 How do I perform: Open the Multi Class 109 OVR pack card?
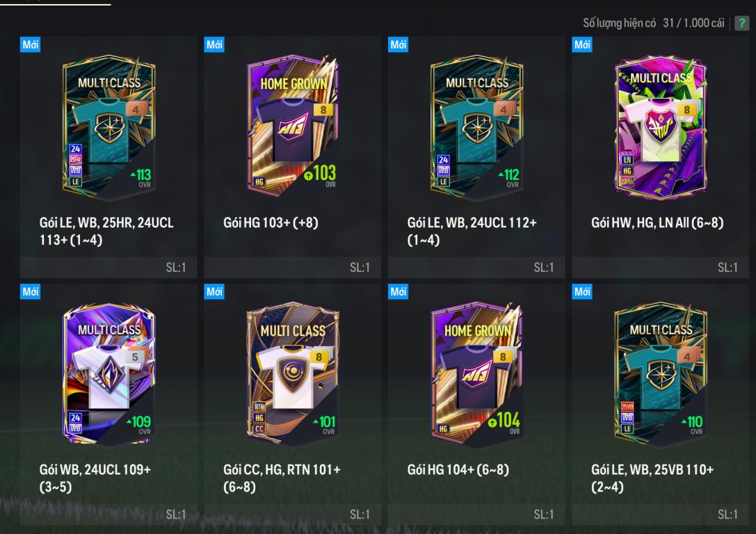[109, 374]
